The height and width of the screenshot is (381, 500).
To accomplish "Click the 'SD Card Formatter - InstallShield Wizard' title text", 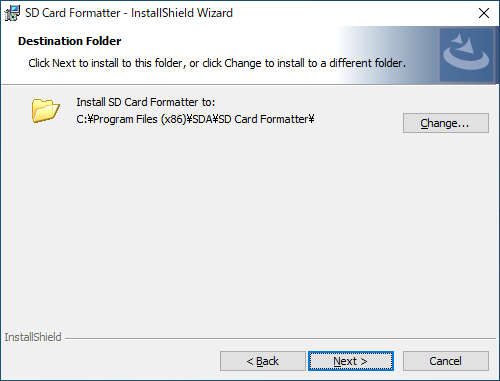I will pos(129,13).
